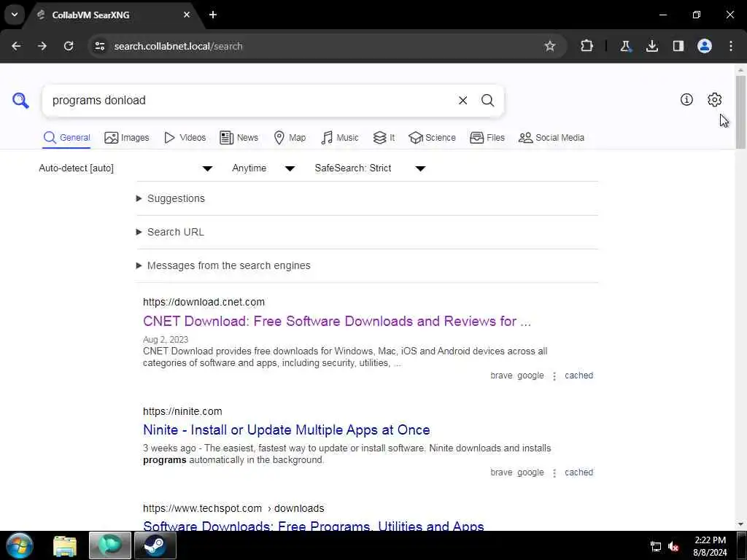
Task: Click the browser address bar URL
Action: (178, 46)
